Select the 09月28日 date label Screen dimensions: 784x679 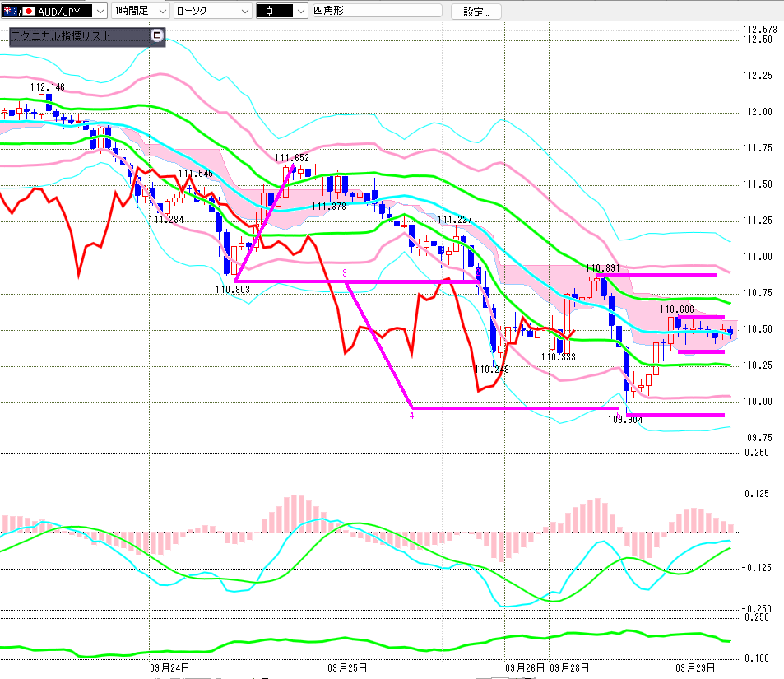(x=569, y=668)
